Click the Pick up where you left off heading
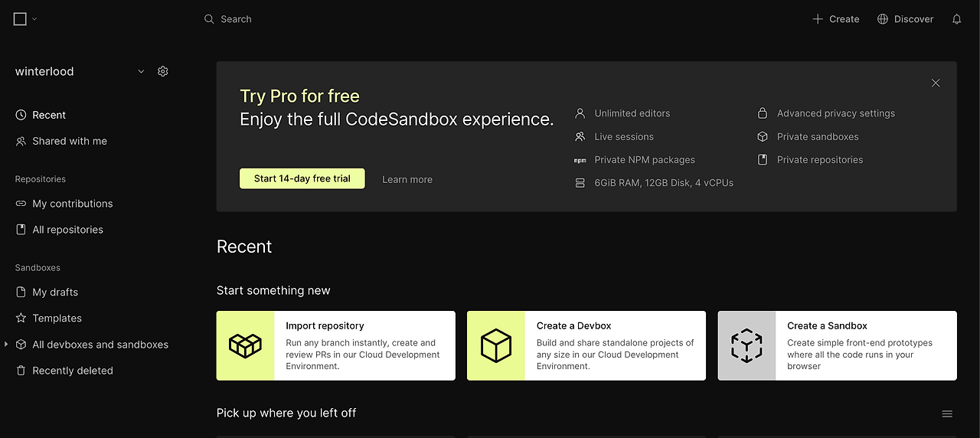980x438 pixels. (x=286, y=413)
